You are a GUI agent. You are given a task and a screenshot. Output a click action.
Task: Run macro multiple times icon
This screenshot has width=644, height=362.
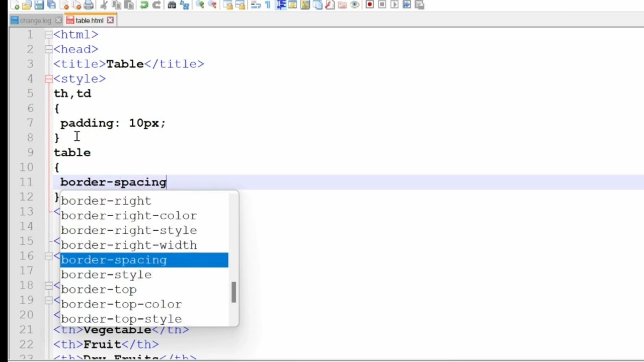coord(407,5)
